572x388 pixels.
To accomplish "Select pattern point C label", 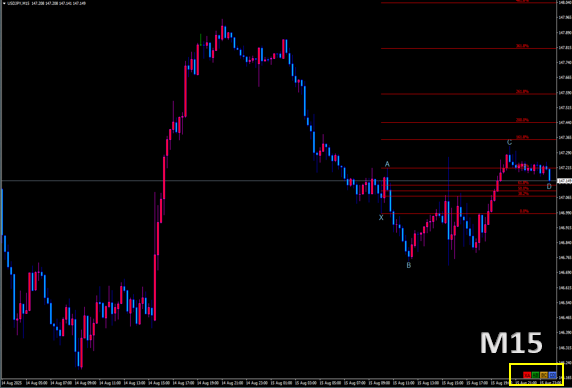I will (x=510, y=142).
